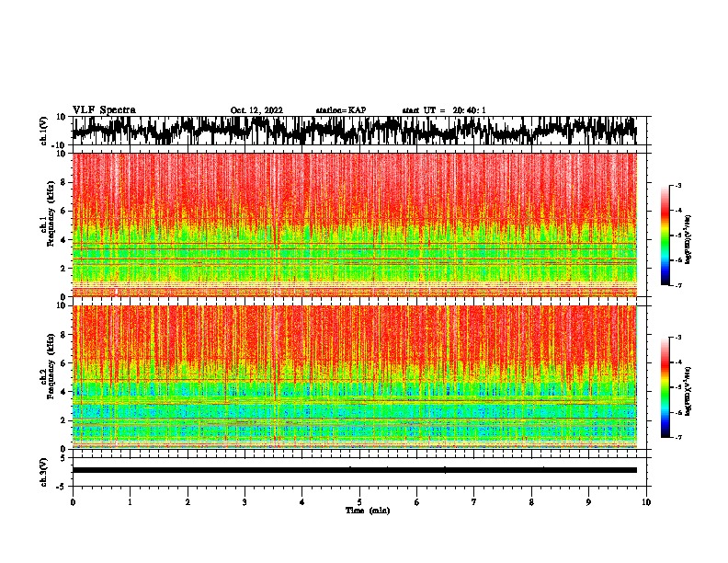
Task: Click the ch.2 spectrogram color scale bar
Action: (665, 387)
